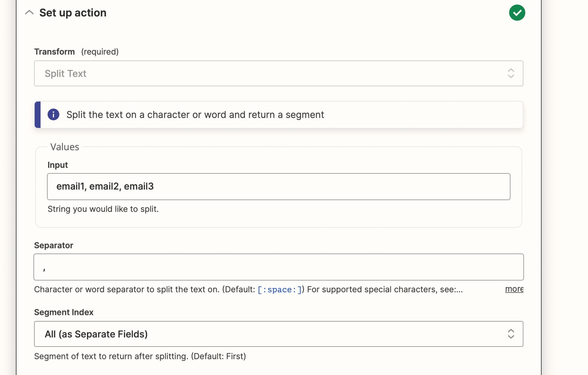Viewport: 588px width, 375px height.
Task: Focus the Separator input field
Action: point(278,267)
